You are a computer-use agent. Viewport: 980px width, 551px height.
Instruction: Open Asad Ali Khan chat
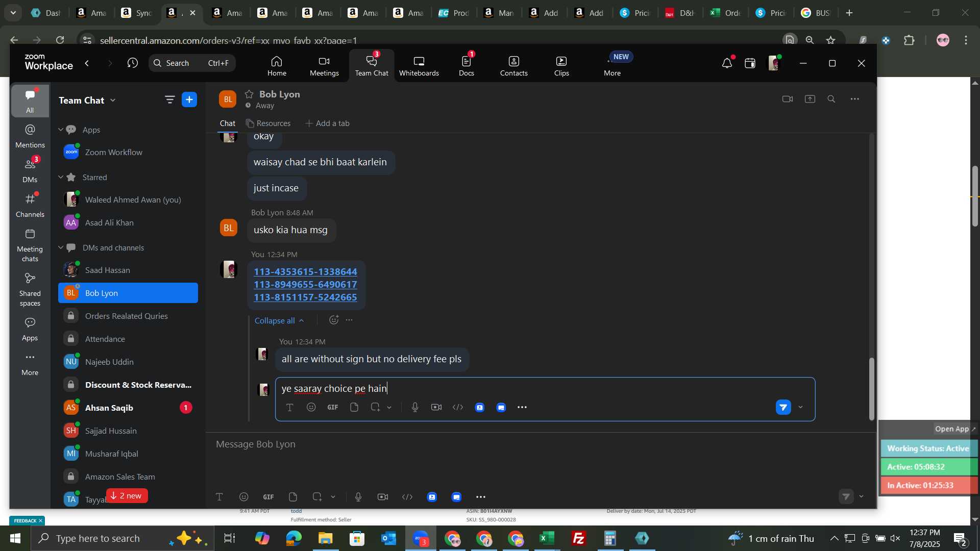[x=128, y=222]
